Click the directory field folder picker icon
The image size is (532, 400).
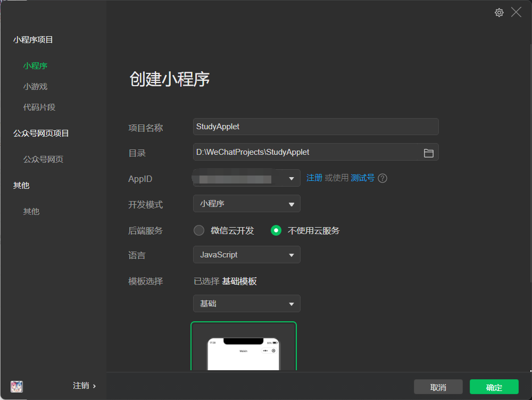pos(429,152)
